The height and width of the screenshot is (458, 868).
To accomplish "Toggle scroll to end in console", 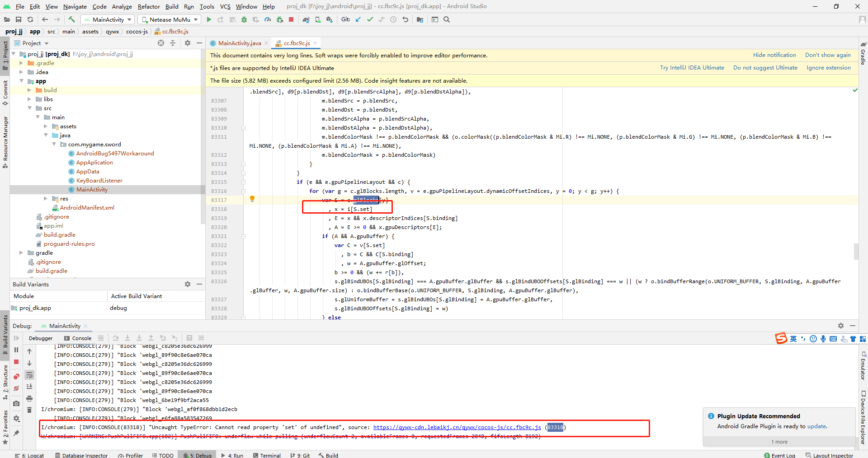I will click(x=29, y=387).
